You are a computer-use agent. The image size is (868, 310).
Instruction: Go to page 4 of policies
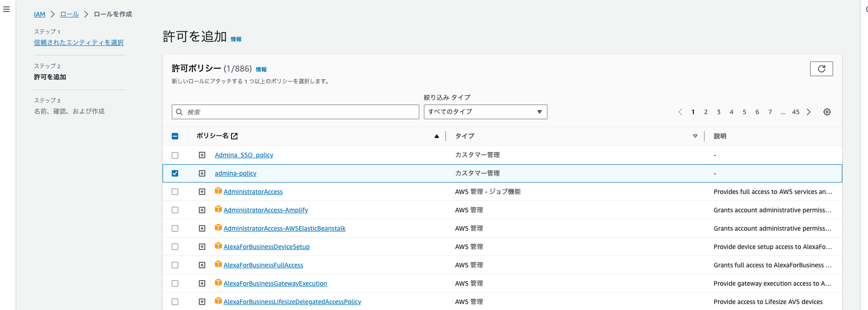click(732, 112)
